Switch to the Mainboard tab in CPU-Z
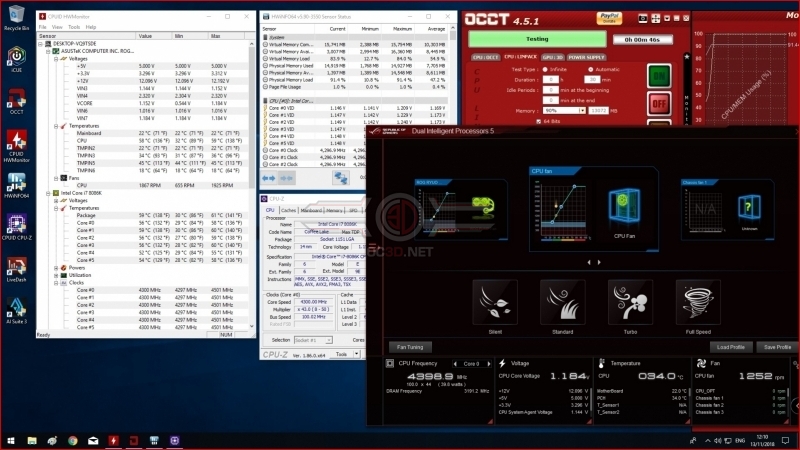The width and height of the screenshot is (800, 450). 311,210
